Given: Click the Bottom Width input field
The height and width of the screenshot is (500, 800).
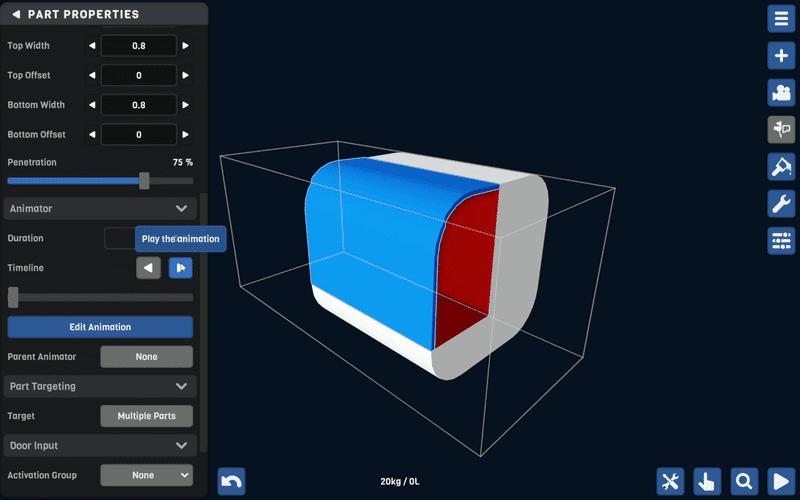Looking at the screenshot, I should click(139, 105).
